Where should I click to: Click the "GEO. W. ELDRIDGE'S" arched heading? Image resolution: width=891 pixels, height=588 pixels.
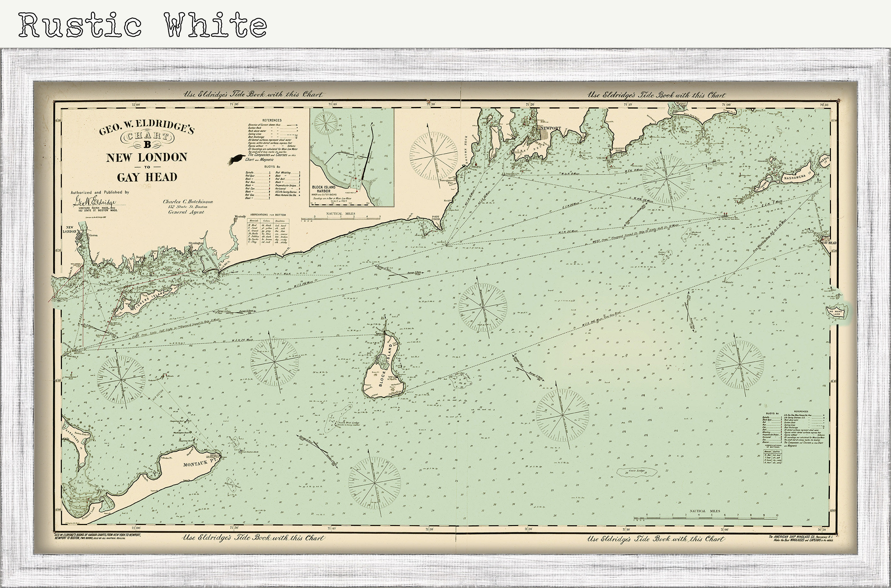coord(147,127)
